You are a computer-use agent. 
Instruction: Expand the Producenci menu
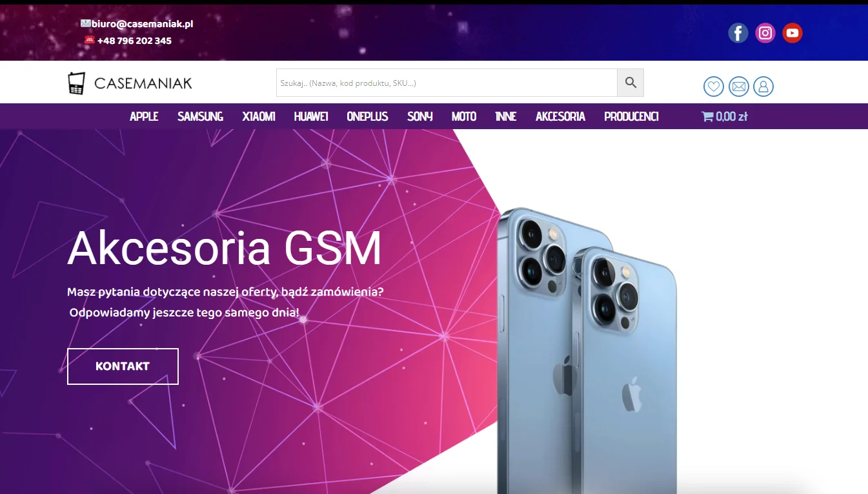click(x=631, y=117)
